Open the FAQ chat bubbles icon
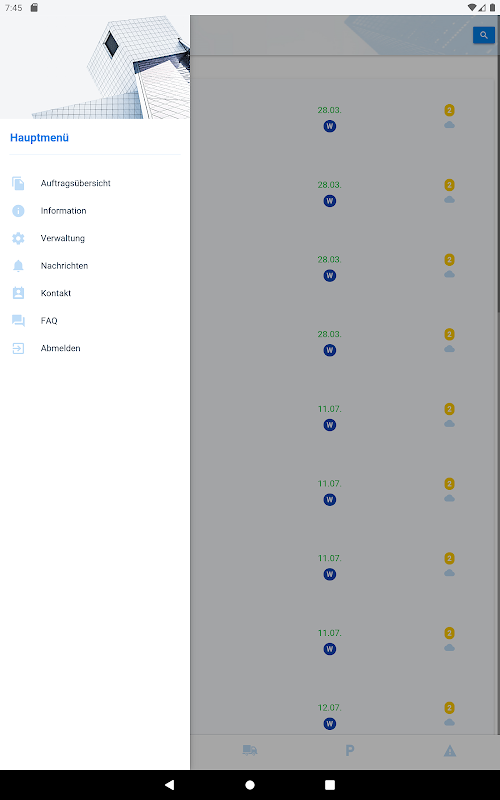Viewport: 500px width, 800px height. point(18,321)
